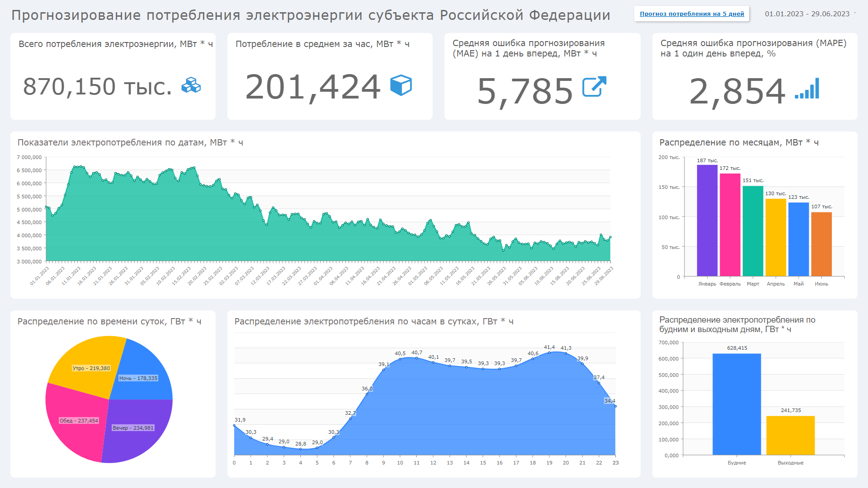The height and width of the screenshot is (488, 868).
Task: Click the 01.01.2023 x-axis date label
Action: click(x=40, y=276)
